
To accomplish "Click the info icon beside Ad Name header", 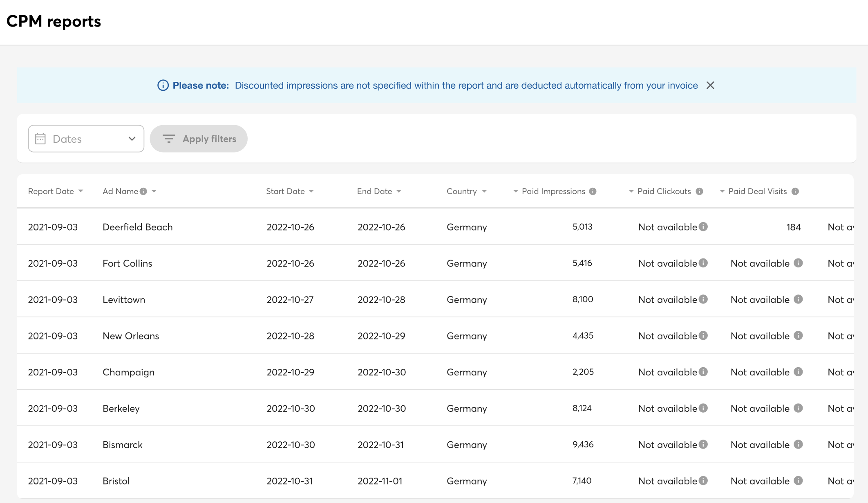I will tap(143, 191).
